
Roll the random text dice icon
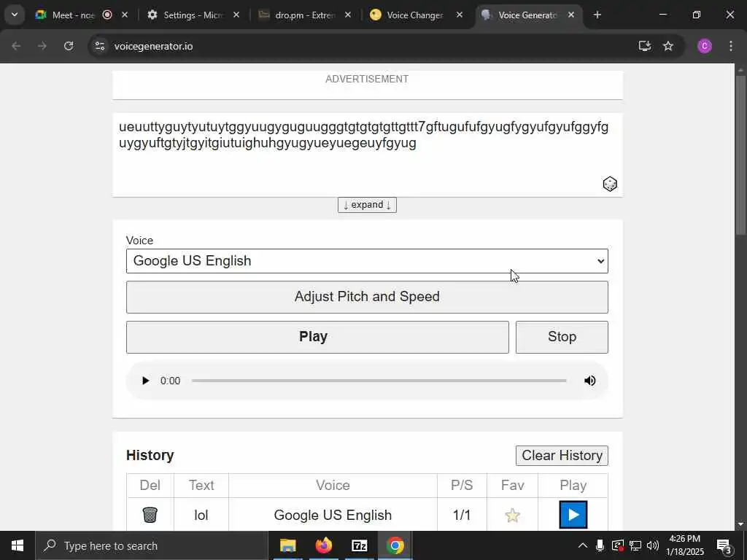[610, 184]
